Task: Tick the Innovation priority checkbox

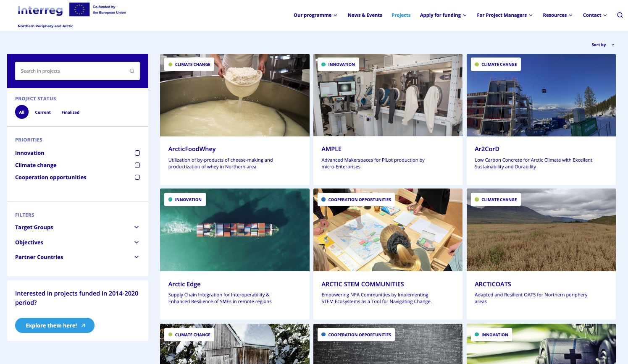Action: (x=137, y=153)
